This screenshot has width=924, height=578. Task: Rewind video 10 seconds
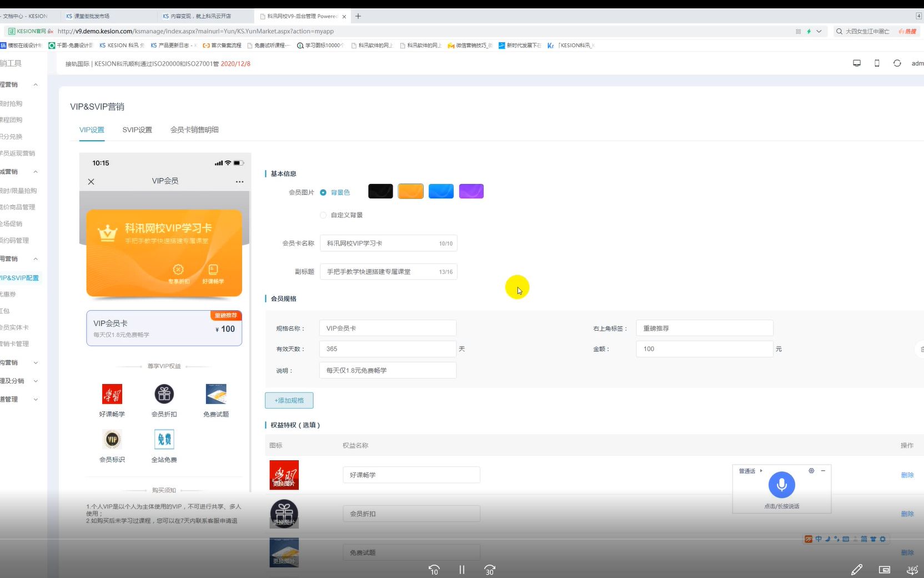(x=434, y=570)
